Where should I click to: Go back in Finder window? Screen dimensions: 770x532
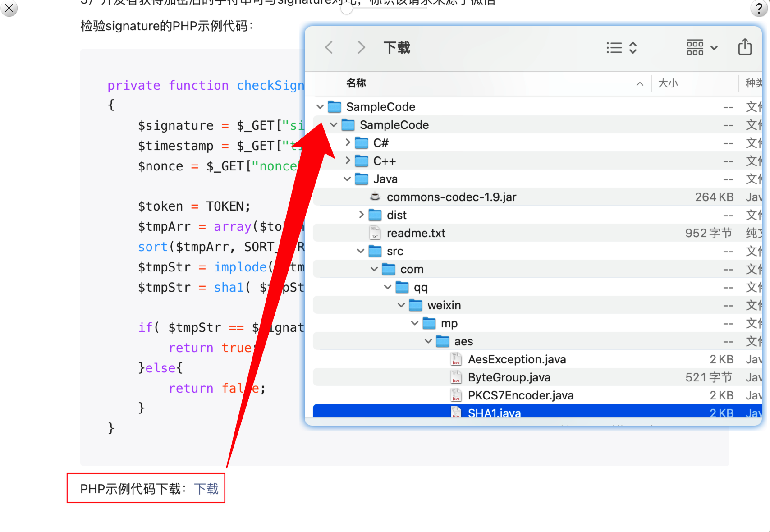(329, 47)
